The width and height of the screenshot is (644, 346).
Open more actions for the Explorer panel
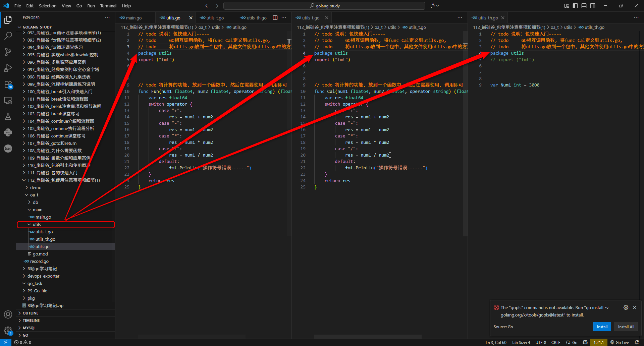pyautogui.click(x=107, y=18)
